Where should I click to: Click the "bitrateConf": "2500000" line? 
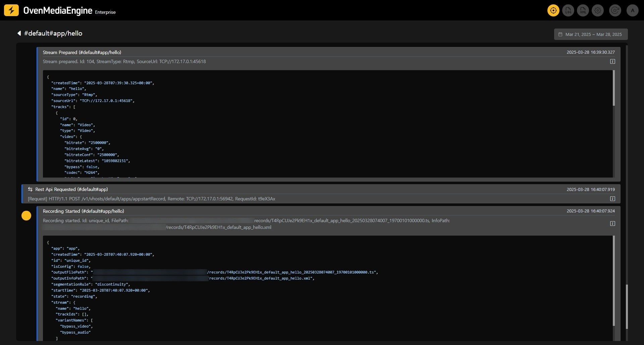click(x=92, y=155)
